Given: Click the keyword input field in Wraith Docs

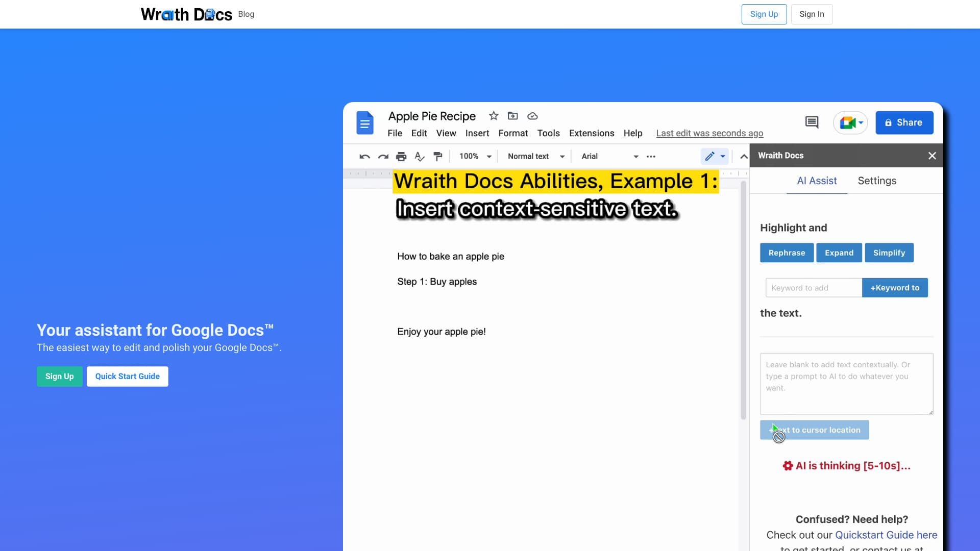Looking at the screenshot, I should coord(813,287).
